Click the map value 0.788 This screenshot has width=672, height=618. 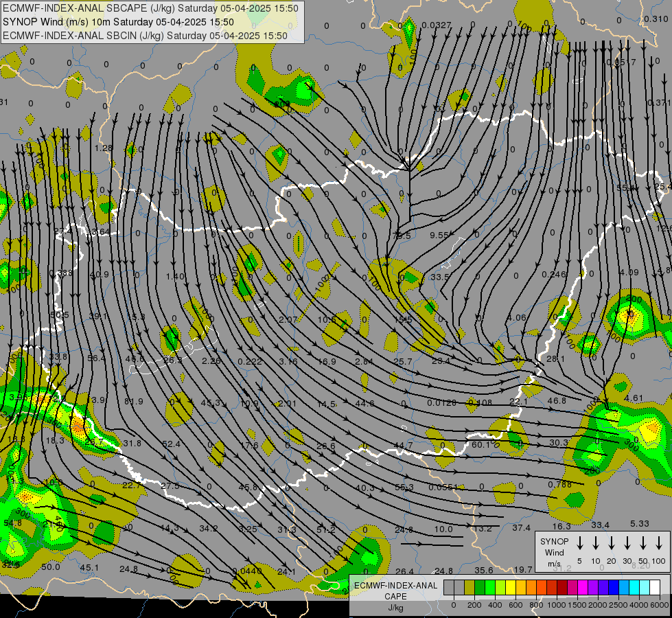coord(559,485)
